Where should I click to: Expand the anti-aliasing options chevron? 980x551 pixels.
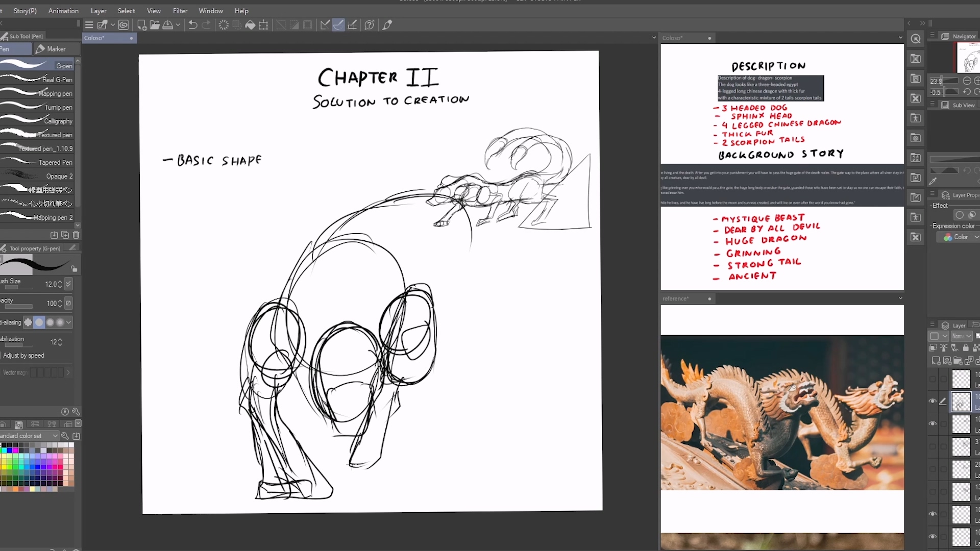[68, 322]
